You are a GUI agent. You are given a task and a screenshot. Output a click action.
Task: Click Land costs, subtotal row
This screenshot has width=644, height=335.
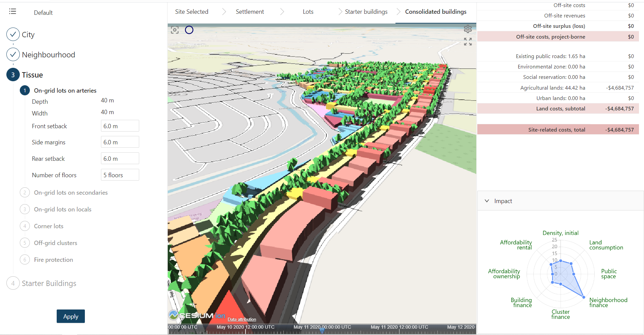(x=558, y=108)
